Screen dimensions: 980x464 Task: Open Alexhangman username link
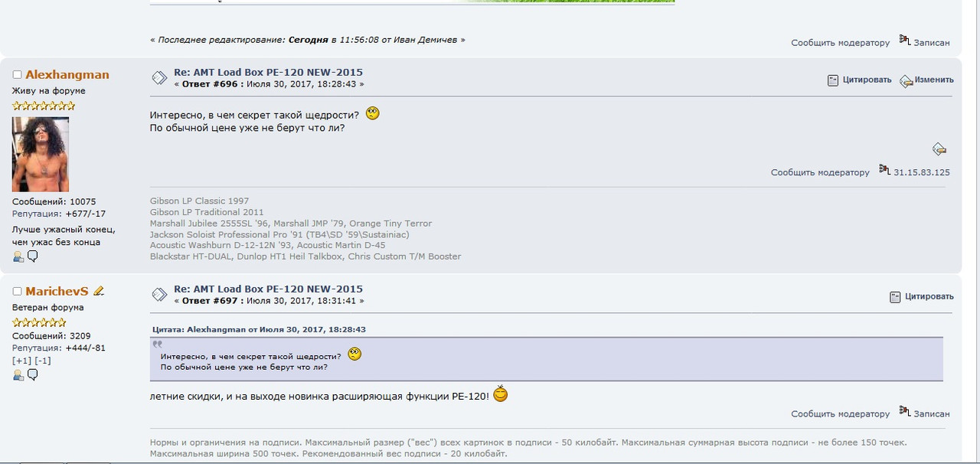67,74
